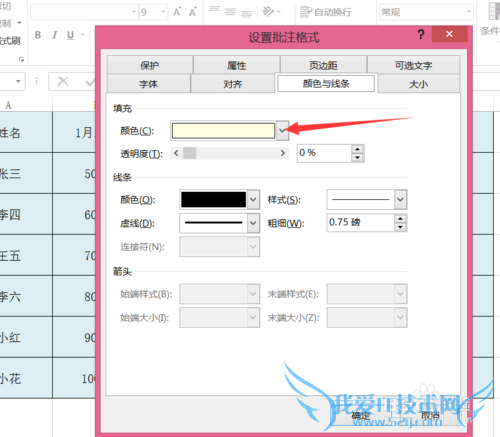Increase transparency with the up spinner
500x437 pixels.
click(x=358, y=149)
